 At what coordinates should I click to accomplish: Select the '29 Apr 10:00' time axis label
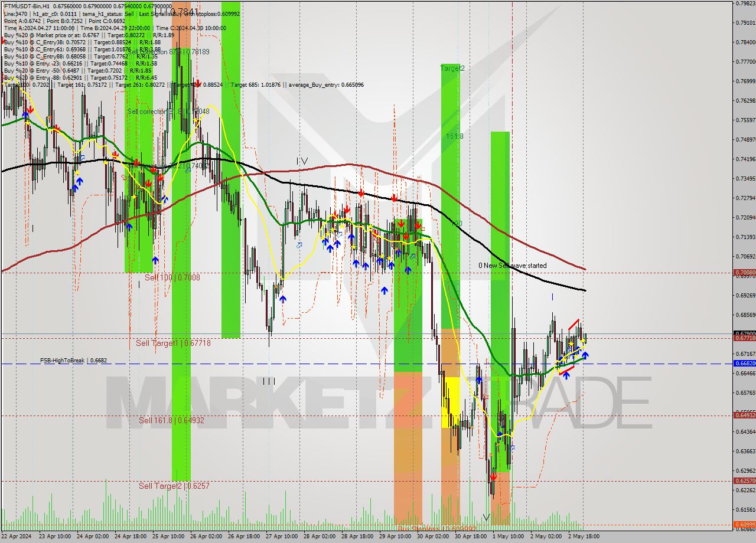click(395, 537)
